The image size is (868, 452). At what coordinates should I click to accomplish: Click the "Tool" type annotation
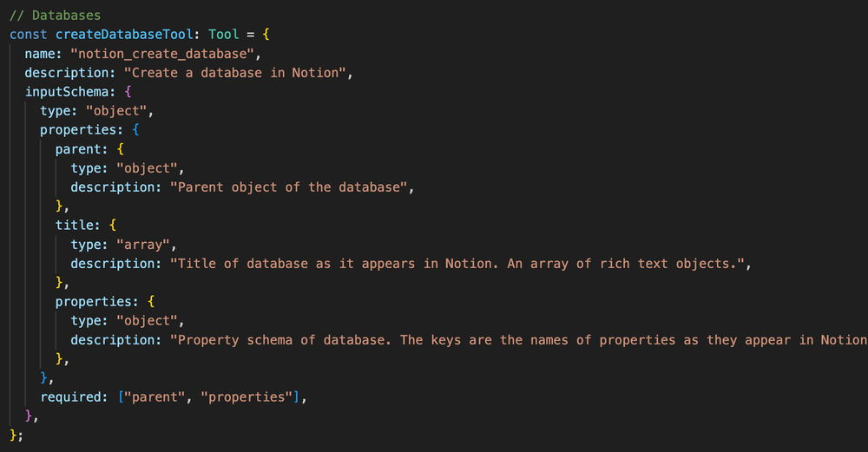tap(223, 34)
